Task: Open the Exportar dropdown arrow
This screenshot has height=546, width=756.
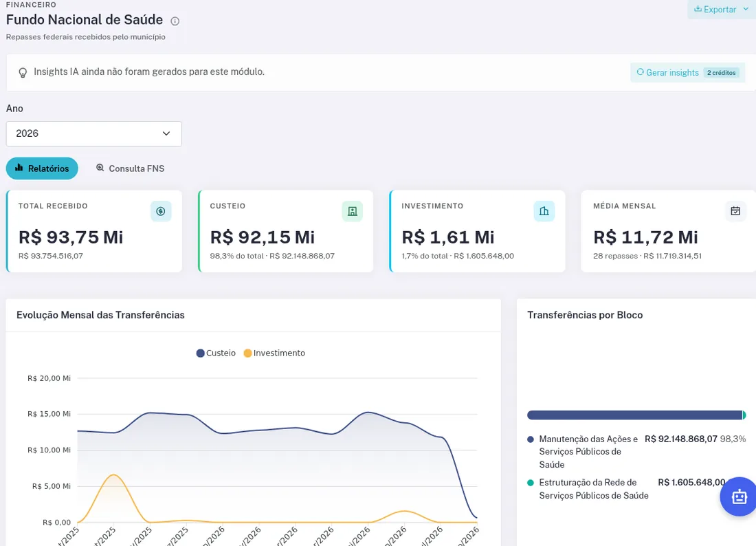Action: 746,9
